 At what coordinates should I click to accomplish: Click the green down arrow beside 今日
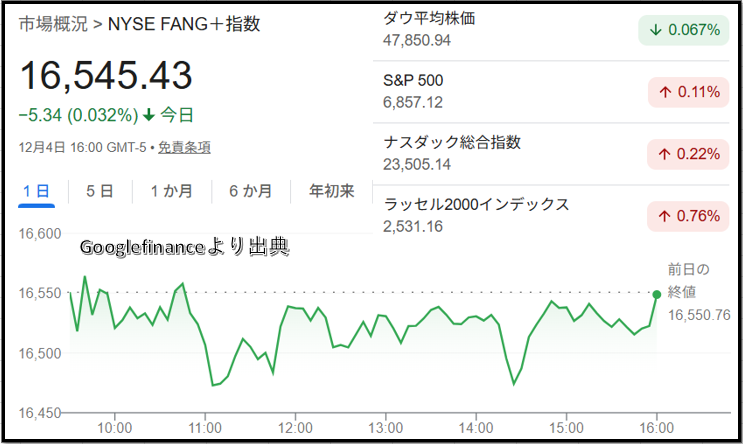150,114
